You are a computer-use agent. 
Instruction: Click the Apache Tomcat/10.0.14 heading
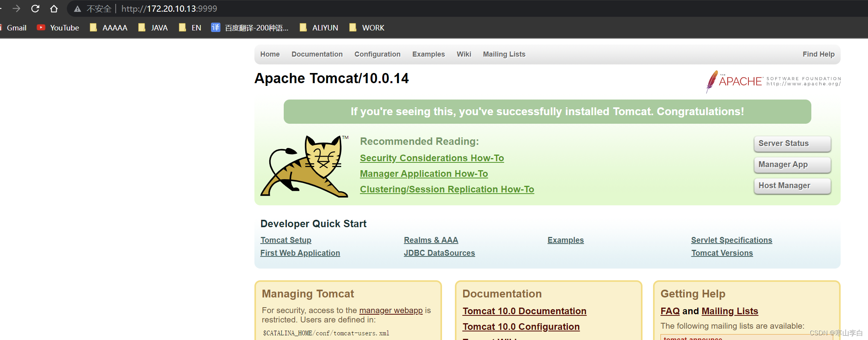(331, 78)
